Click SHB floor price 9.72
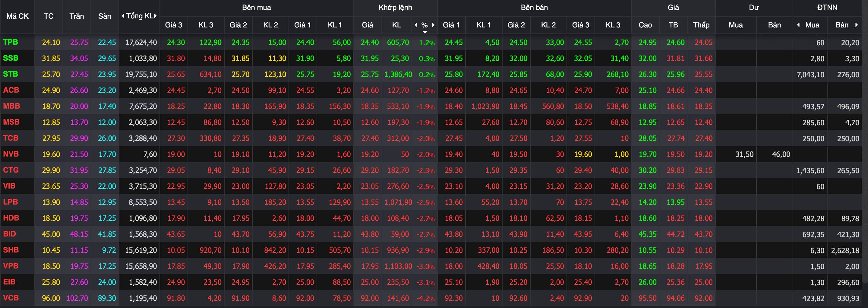This screenshot has height=308, width=868. [x=109, y=250]
